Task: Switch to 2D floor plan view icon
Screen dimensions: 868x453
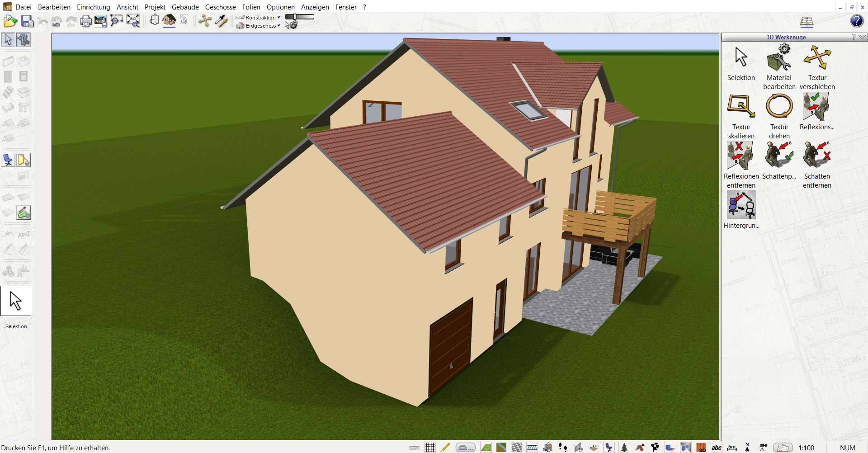Action: (x=154, y=20)
